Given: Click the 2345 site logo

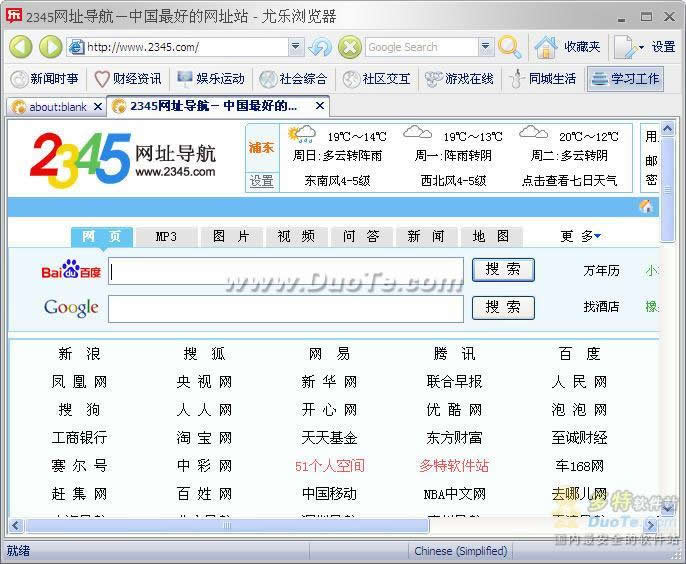Looking at the screenshot, I should click(123, 160).
